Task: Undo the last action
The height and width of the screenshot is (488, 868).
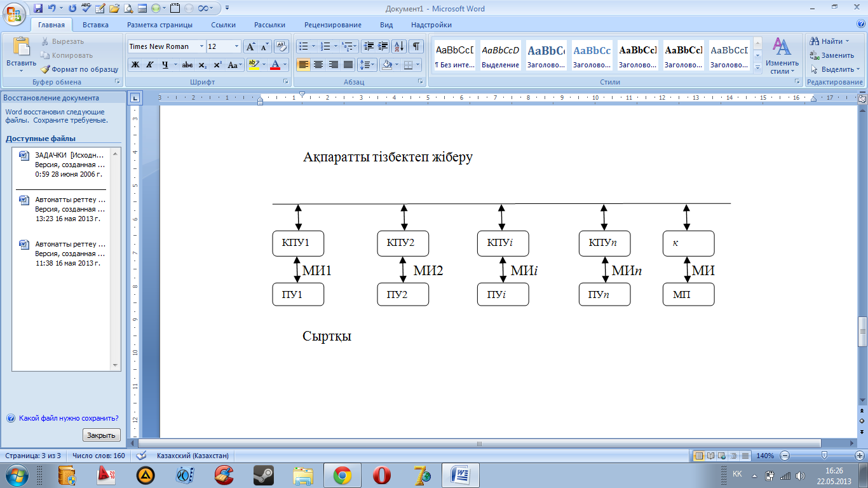Action: 53,8
